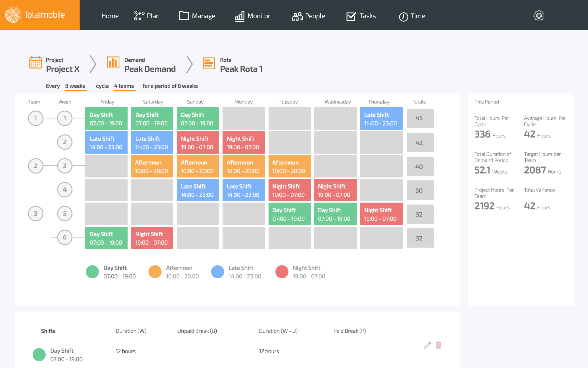Select Week 4 circle
This screenshot has height=368, width=588.
point(65,190)
